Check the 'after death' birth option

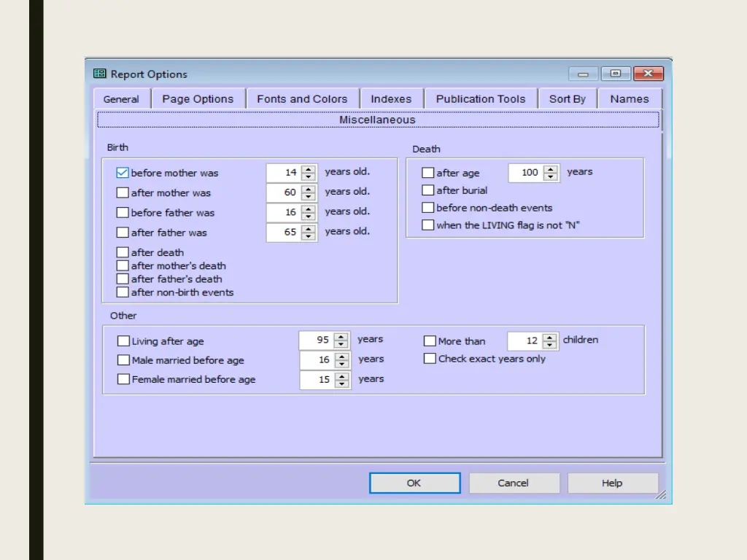pos(123,252)
